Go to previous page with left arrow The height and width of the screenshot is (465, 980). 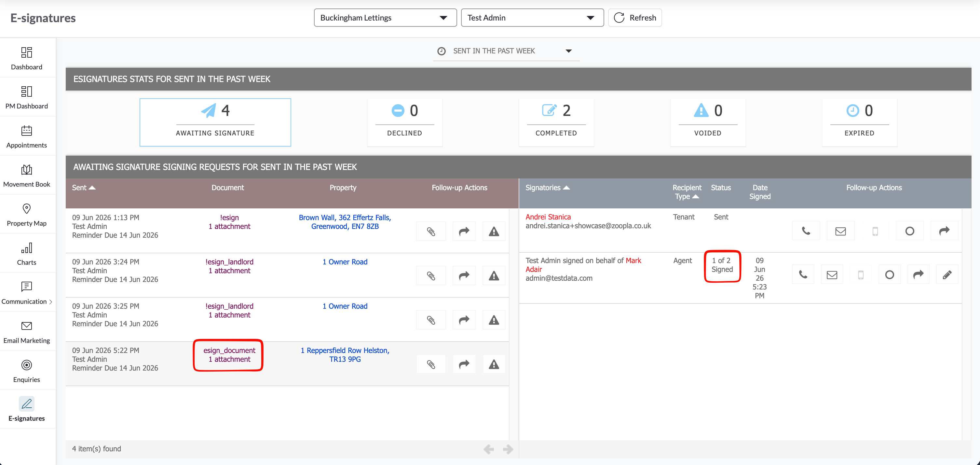pos(488,449)
